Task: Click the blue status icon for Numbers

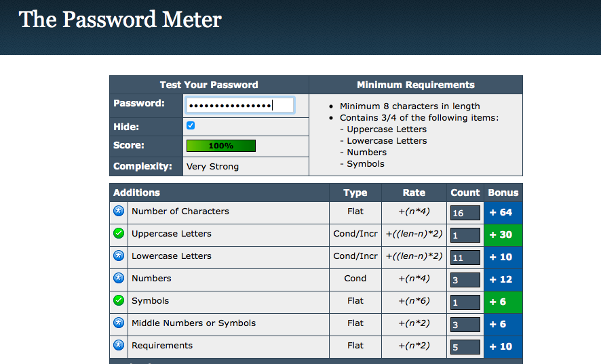Action: (x=119, y=278)
